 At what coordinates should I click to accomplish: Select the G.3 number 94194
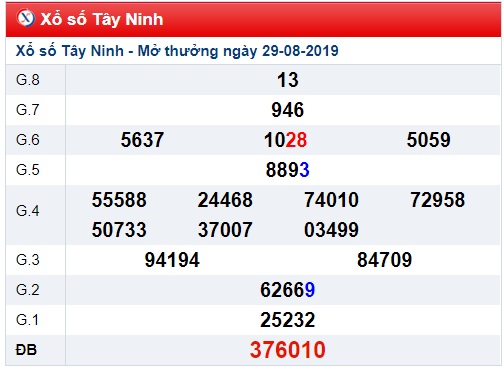coord(172,260)
